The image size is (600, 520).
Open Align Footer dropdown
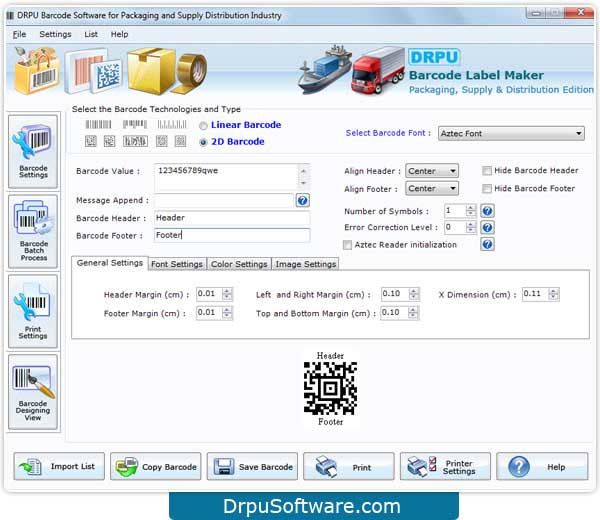432,189
